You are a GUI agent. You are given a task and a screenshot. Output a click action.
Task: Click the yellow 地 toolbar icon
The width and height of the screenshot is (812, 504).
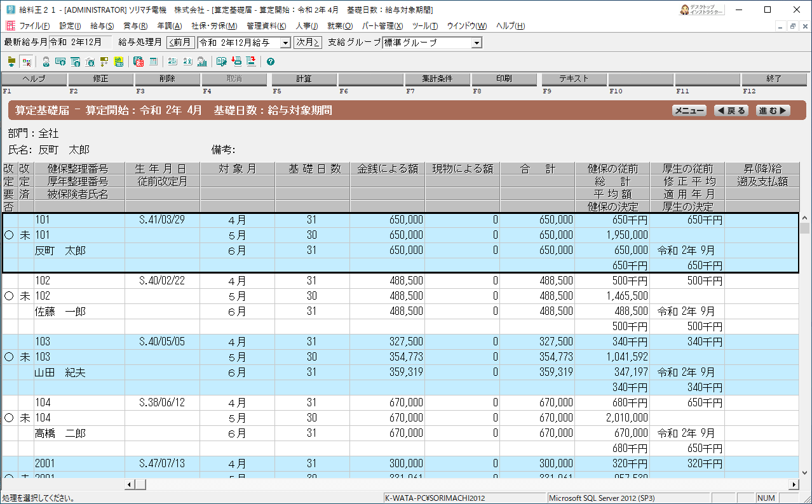click(x=118, y=62)
